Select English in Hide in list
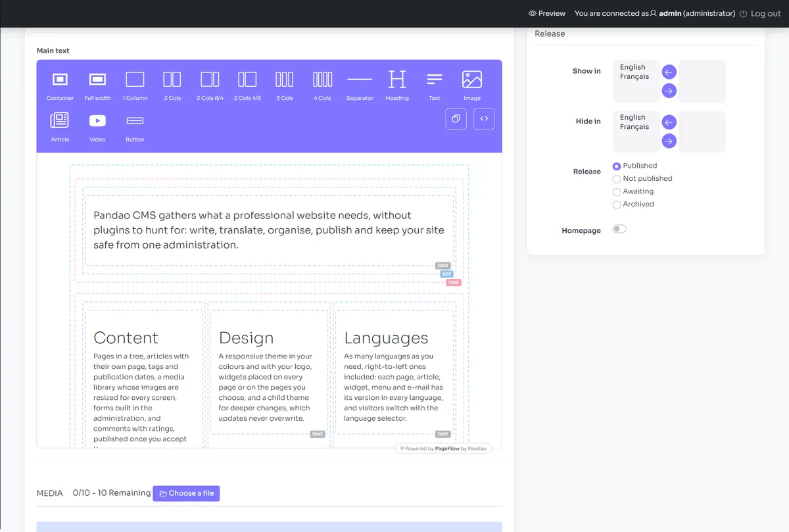The image size is (789, 532). click(633, 117)
